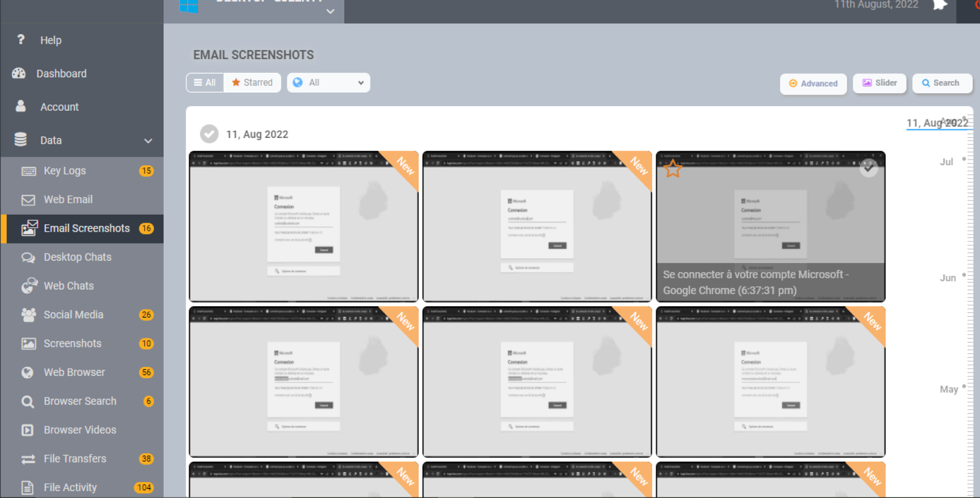Open the Help question mark icon

pos(21,40)
